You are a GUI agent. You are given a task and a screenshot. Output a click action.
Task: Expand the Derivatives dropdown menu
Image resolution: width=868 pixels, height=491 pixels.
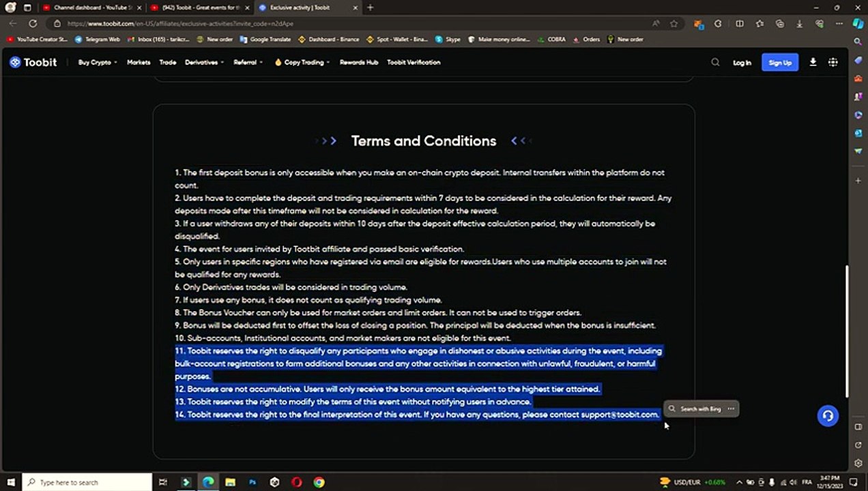click(x=205, y=62)
